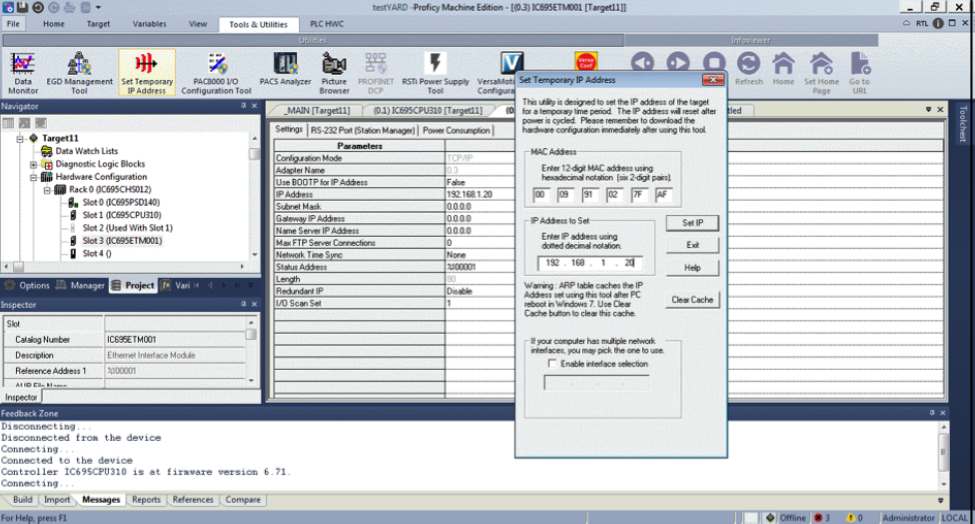
Task: Click the info icon next to RTL
Action: 938,24
